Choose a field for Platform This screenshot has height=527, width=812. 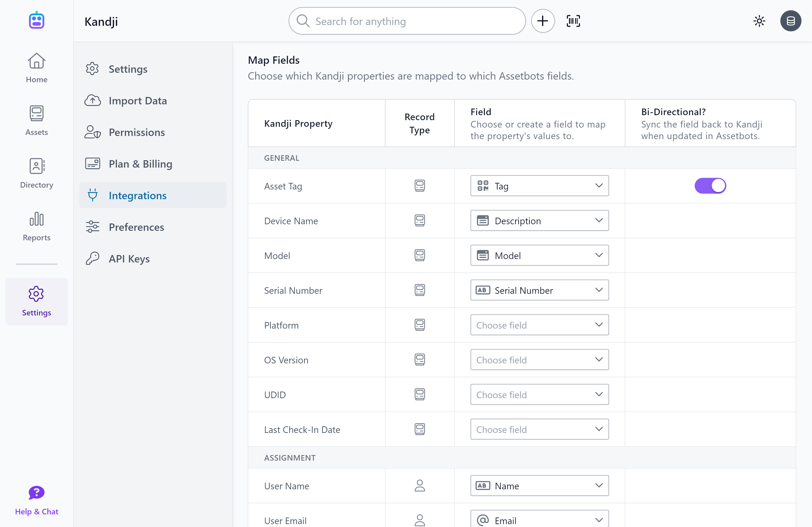539,325
